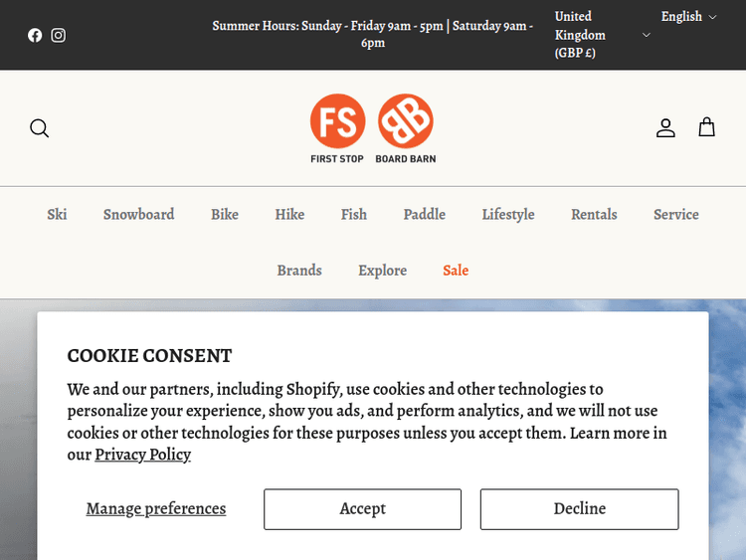Go to the Fish category
Viewport: 746px width, 560px height.
(x=354, y=215)
